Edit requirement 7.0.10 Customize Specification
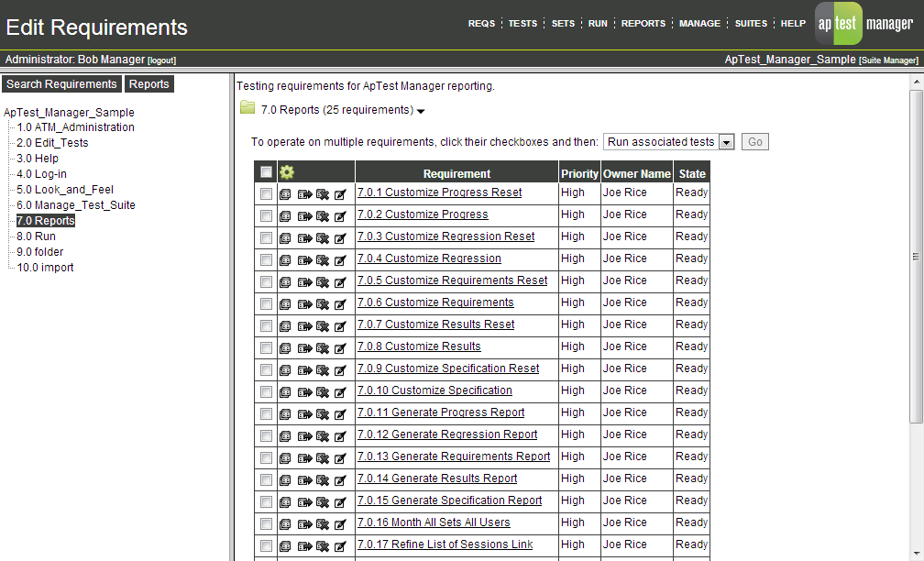Screen dimensions: 924x561 click(340, 392)
